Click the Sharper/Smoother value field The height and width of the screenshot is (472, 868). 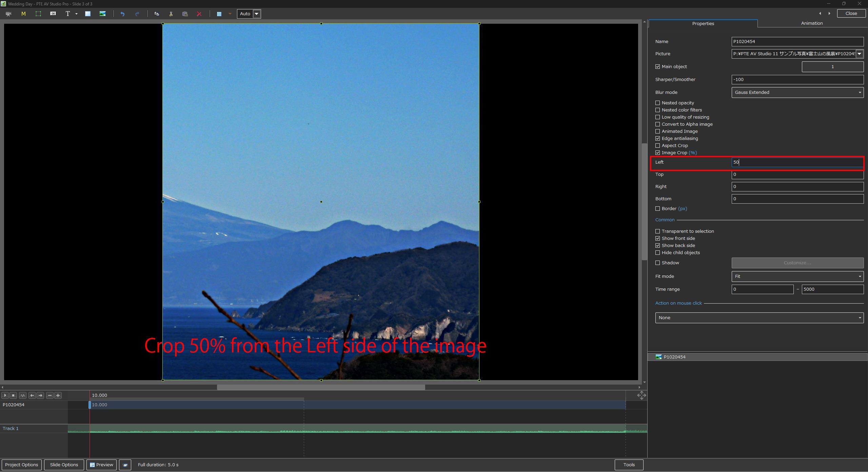pos(797,80)
